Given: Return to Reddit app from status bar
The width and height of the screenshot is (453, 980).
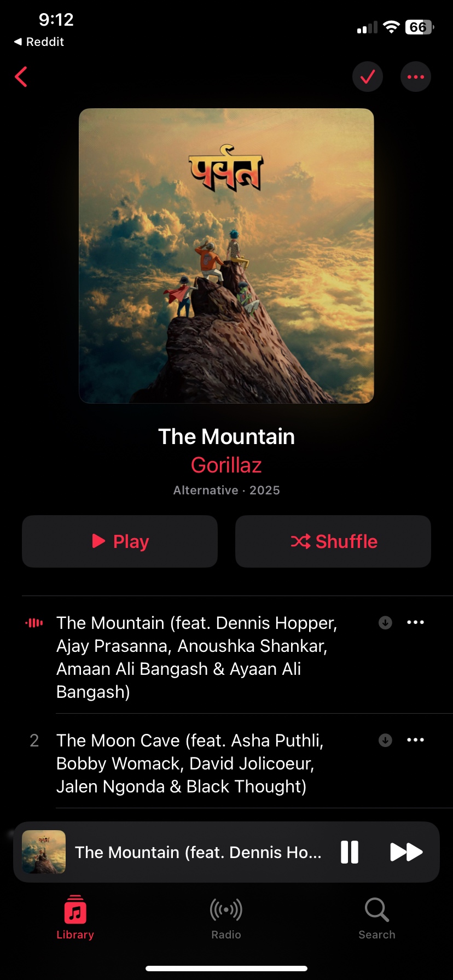Looking at the screenshot, I should pos(39,42).
